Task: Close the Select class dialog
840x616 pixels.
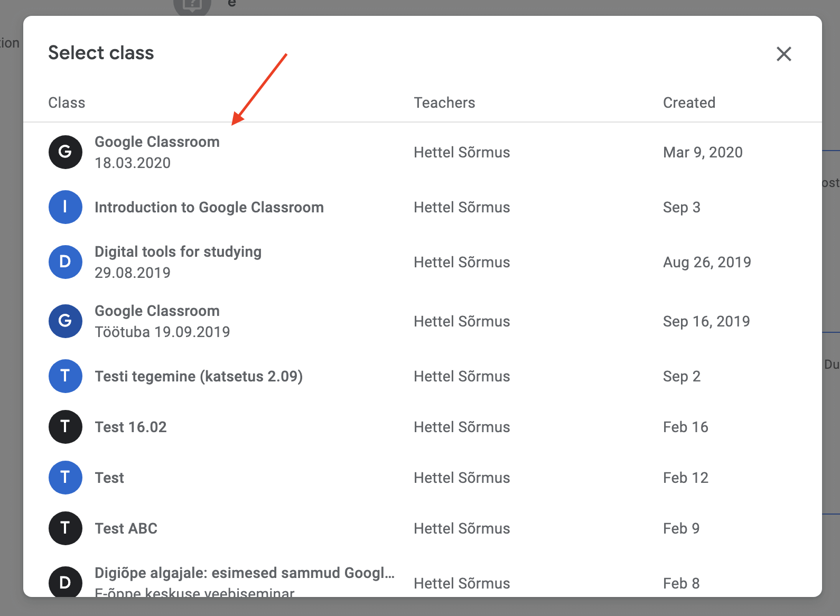Action: pos(783,53)
